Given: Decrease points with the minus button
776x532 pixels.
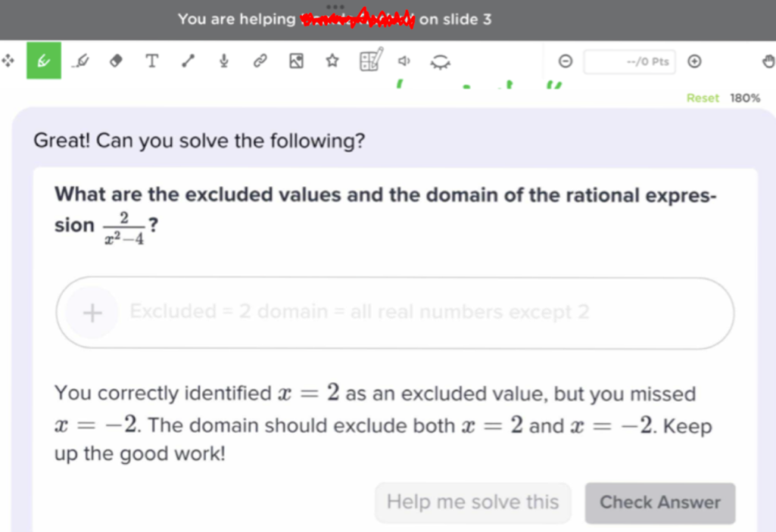Looking at the screenshot, I should (x=566, y=61).
